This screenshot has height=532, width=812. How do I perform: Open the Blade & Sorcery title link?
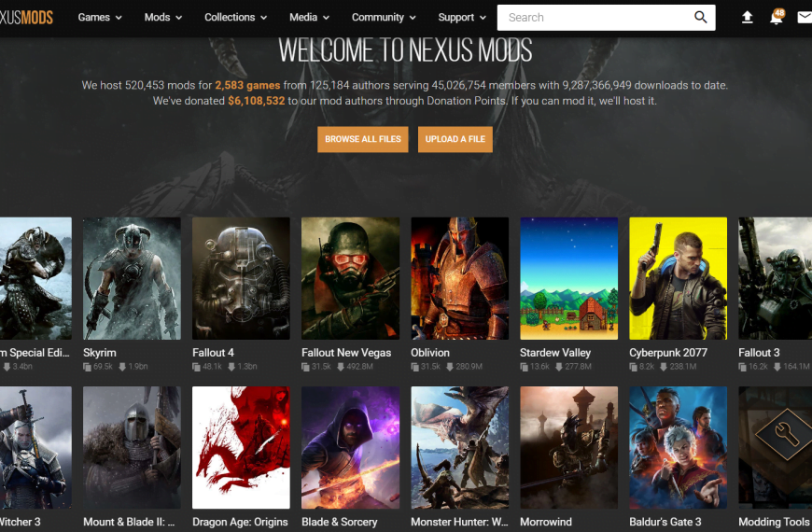click(x=339, y=522)
